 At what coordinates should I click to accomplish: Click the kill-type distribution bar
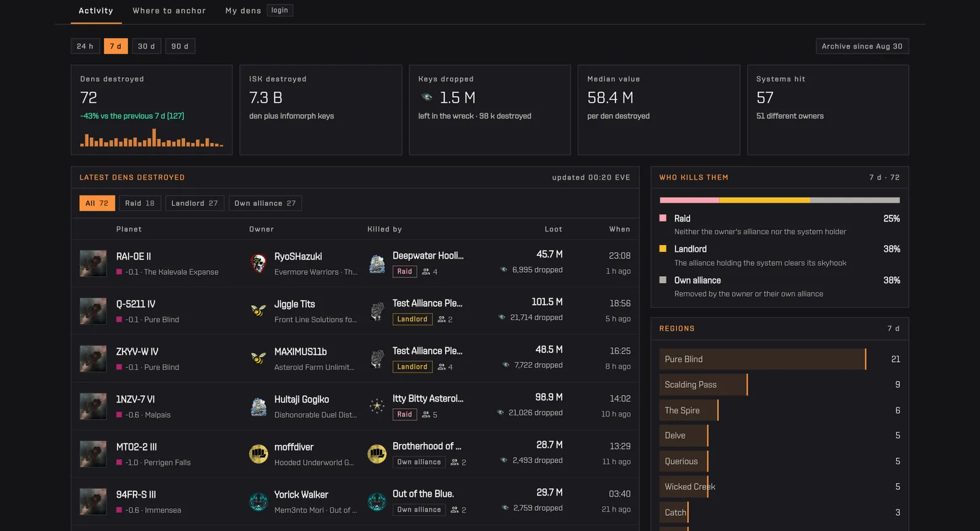(x=780, y=200)
